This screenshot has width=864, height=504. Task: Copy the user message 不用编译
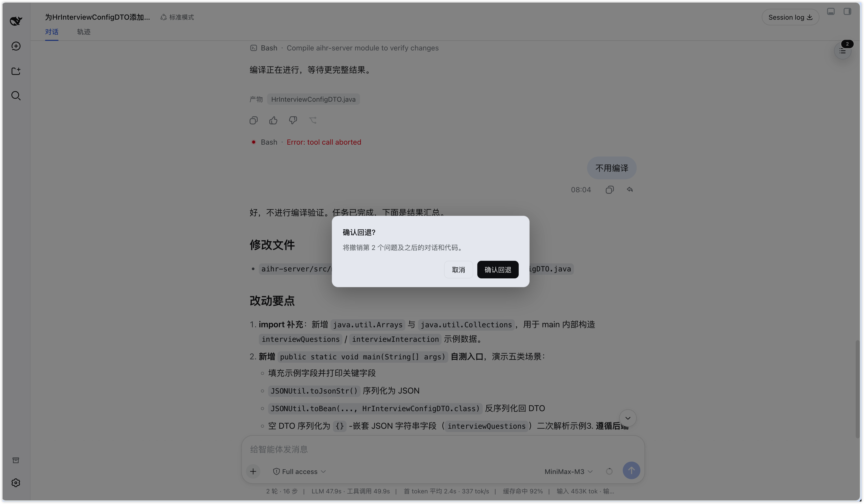(x=610, y=190)
